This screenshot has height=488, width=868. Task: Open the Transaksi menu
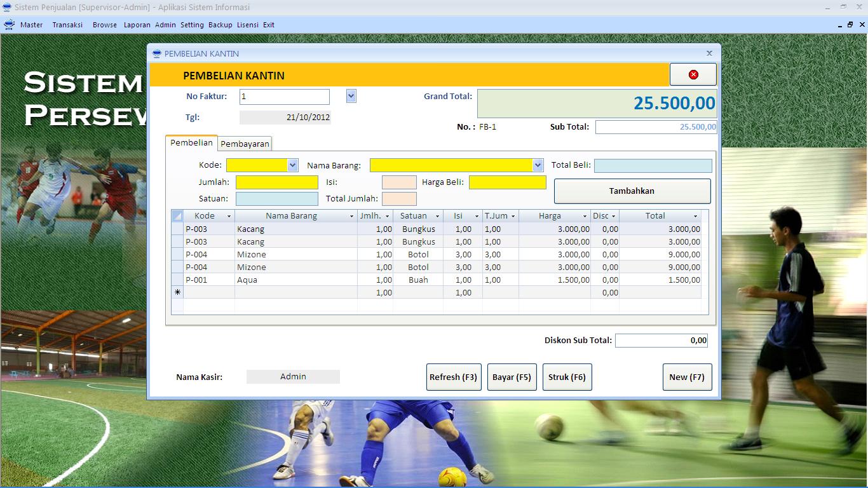click(x=67, y=25)
